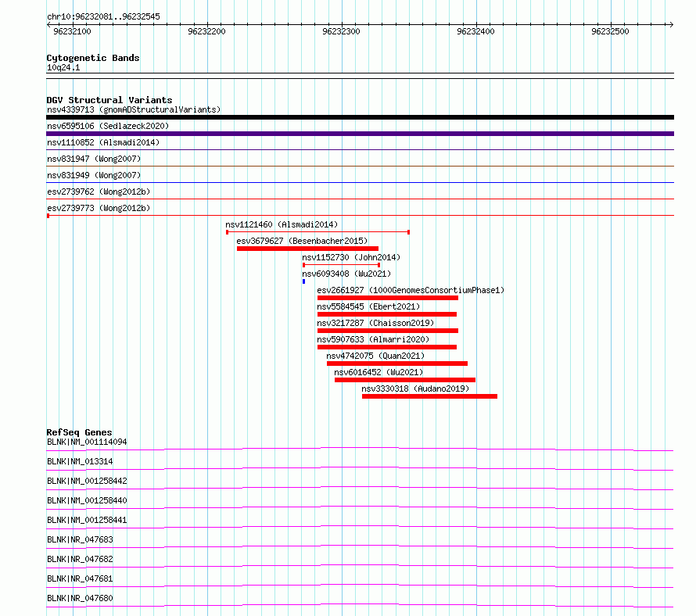Select the black nsv4339713 variant bar
Image resolution: width=696 pixels, height=616 pixels.
360,117
